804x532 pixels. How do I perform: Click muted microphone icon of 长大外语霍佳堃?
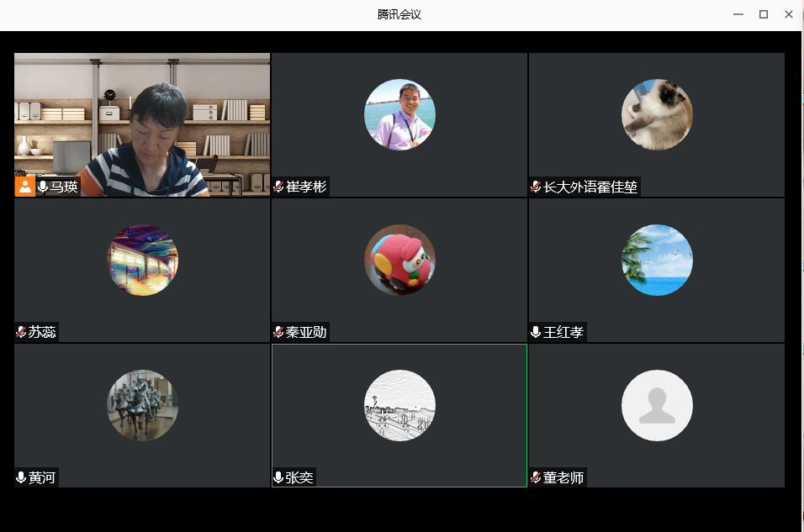coord(536,187)
